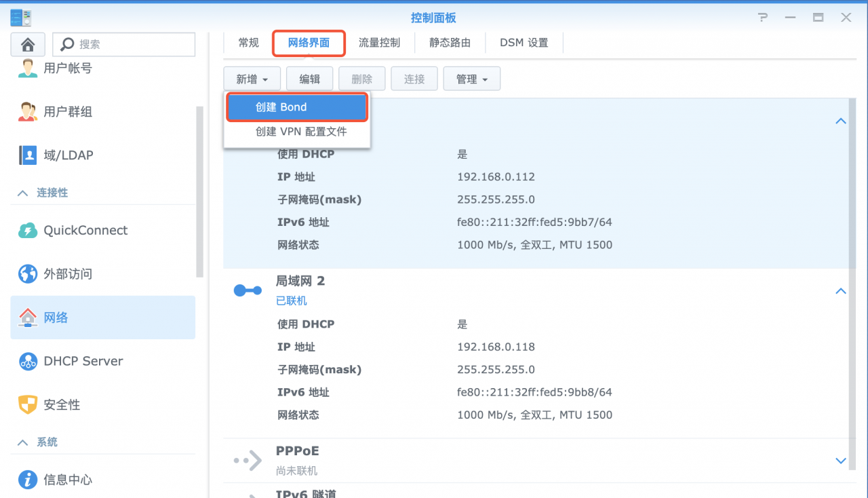Click the Security (安全性) shield icon
Image resolution: width=868 pixels, height=498 pixels.
coord(28,405)
